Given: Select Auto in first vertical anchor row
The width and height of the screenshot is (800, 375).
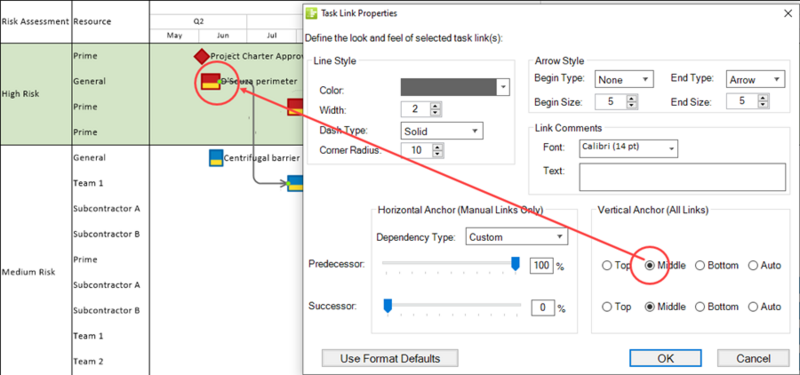Looking at the screenshot, I should [x=753, y=266].
